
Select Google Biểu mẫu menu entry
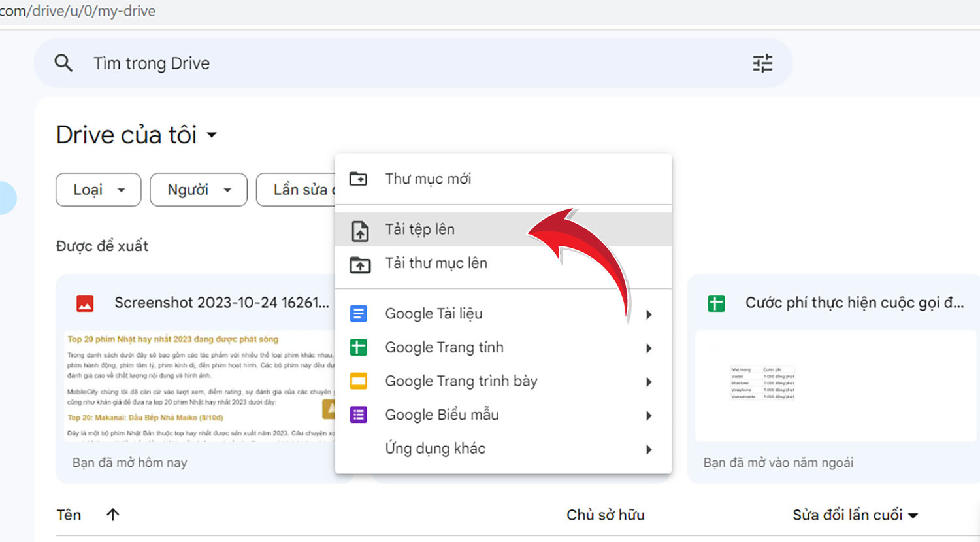pyautogui.click(x=503, y=415)
